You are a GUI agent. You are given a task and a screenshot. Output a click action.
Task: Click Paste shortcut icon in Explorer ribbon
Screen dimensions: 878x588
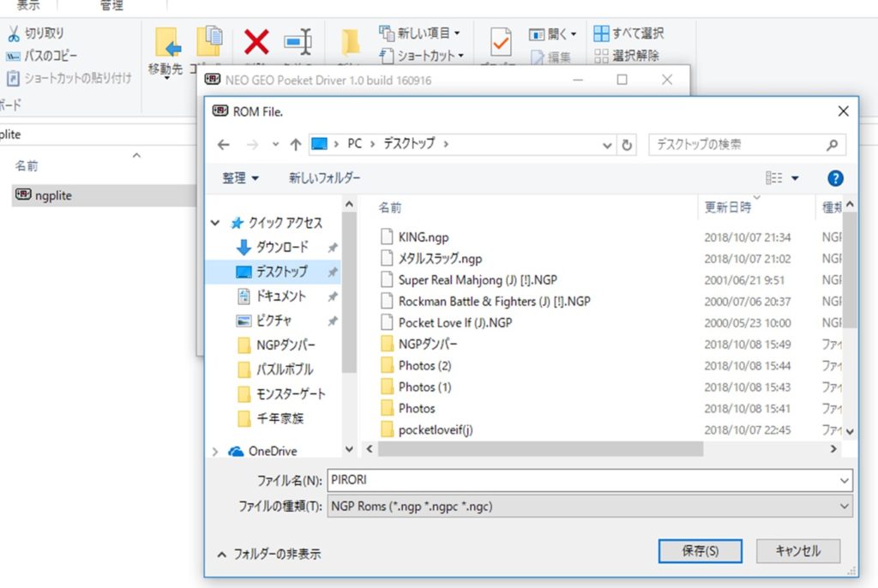pos(13,78)
